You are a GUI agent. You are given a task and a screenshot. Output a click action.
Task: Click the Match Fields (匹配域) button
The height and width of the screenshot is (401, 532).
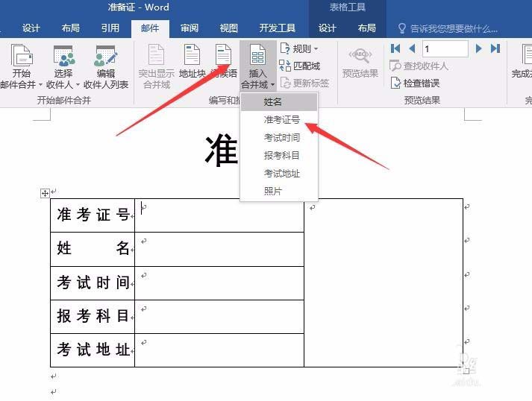300,66
